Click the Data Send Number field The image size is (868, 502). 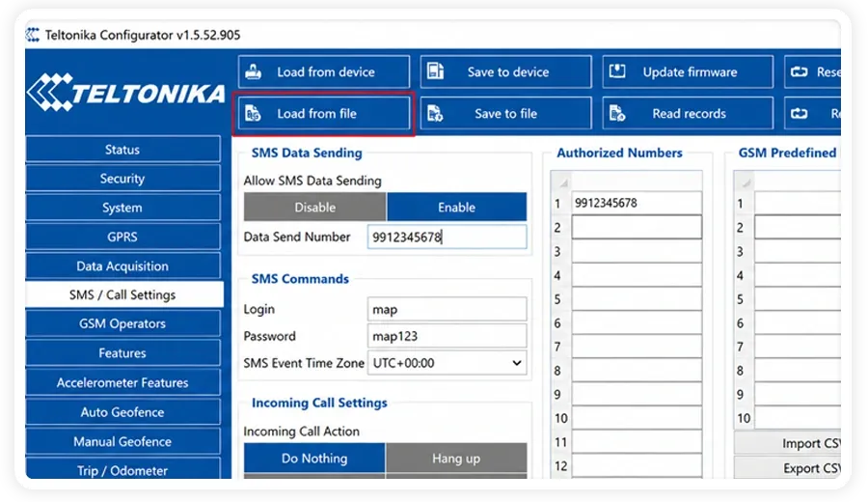[447, 237]
